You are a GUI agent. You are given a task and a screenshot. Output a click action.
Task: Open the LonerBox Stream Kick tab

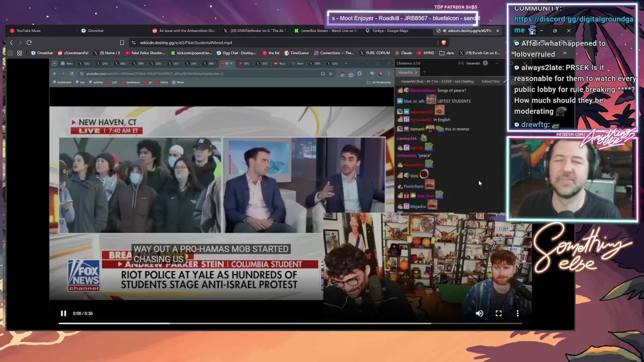point(326,31)
